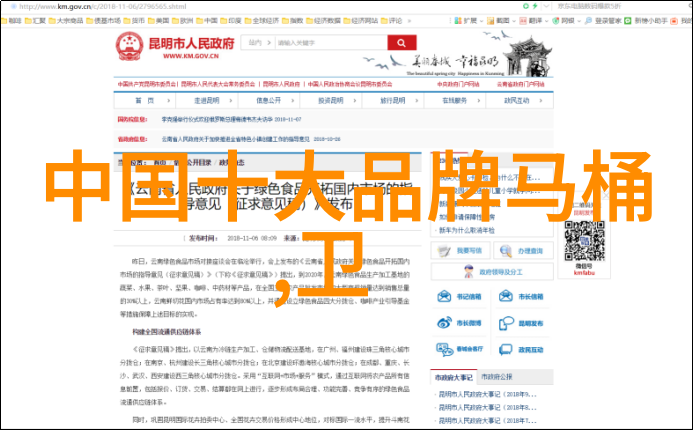
Task: Close the floating QR code panel
Action: 606,195
